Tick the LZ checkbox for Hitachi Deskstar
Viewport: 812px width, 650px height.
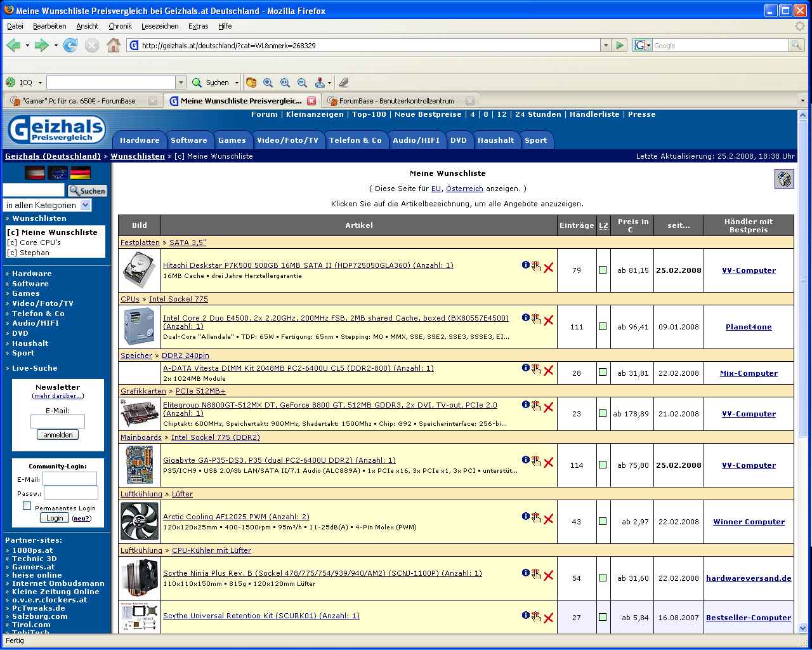(x=603, y=270)
